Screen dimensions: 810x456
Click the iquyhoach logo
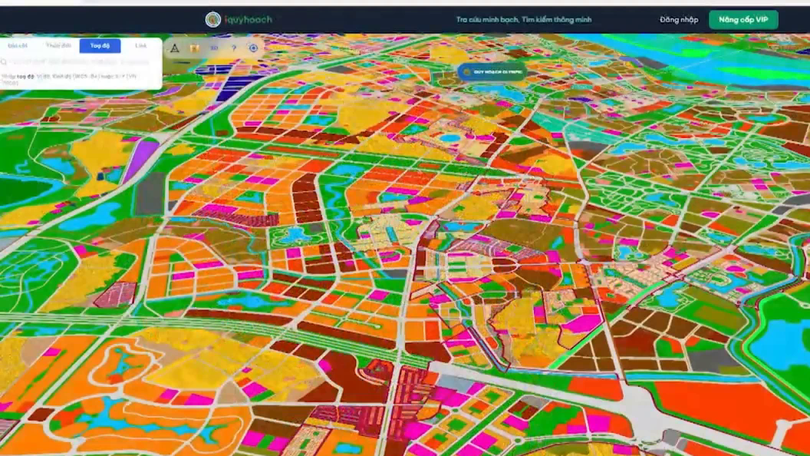coord(239,20)
